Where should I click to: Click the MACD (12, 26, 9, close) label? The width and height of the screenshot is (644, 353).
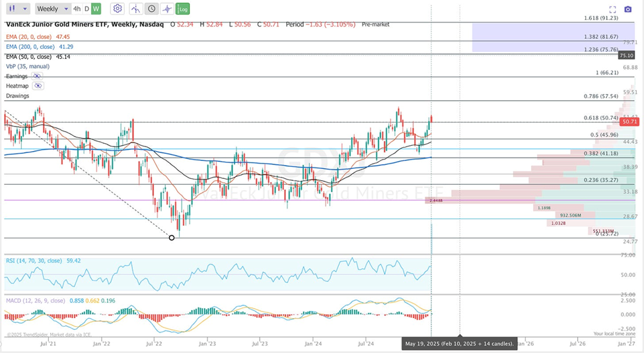pyautogui.click(x=35, y=300)
